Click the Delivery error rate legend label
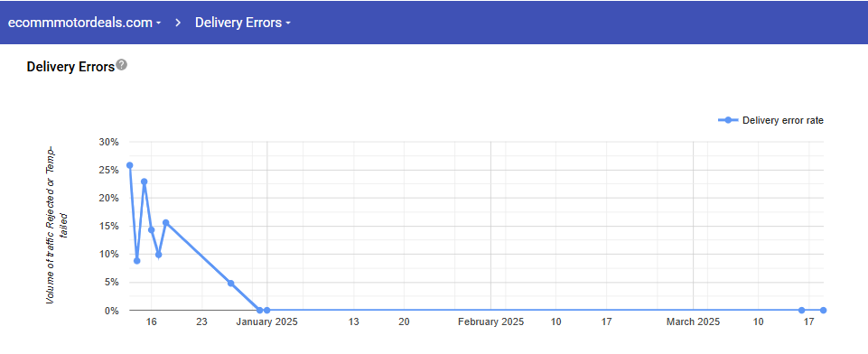Image resolution: width=868 pixels, height=354 pixels. tap(783, 120)
